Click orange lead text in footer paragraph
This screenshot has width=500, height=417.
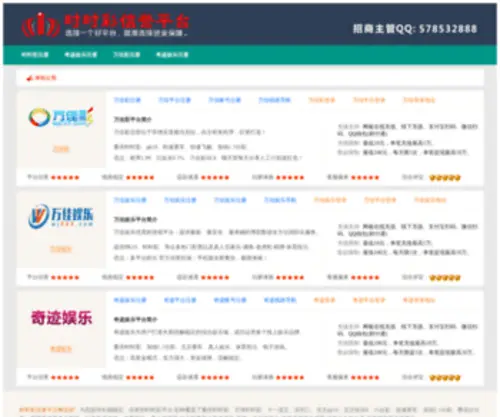[47, 409]
